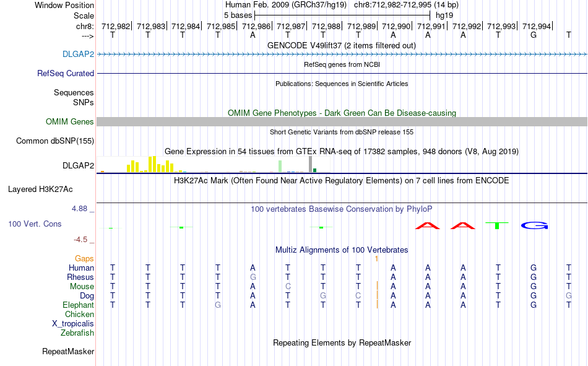Click light green bar in GTEx chart
This screenshot has width=588, height=366.
pyautogui.click(x=280, y=167)
